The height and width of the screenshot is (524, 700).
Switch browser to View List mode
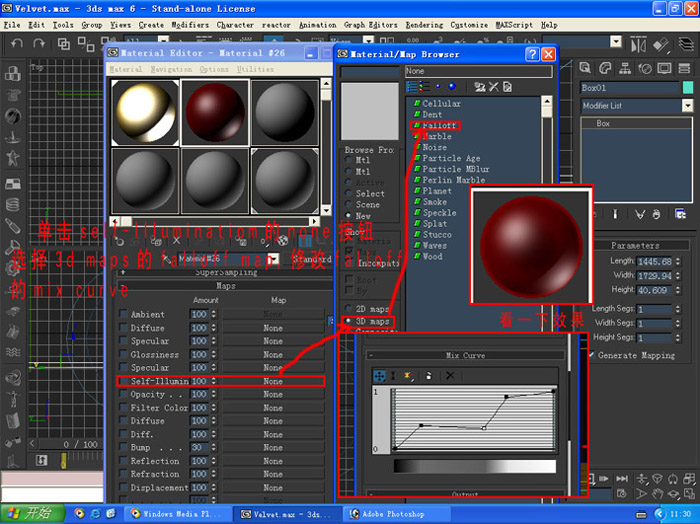point(412,86)
